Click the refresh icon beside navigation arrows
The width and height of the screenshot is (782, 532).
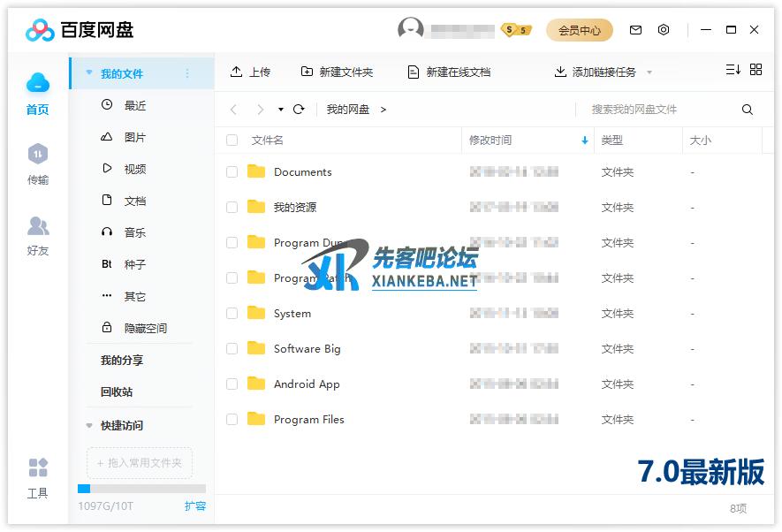[299, 110]
